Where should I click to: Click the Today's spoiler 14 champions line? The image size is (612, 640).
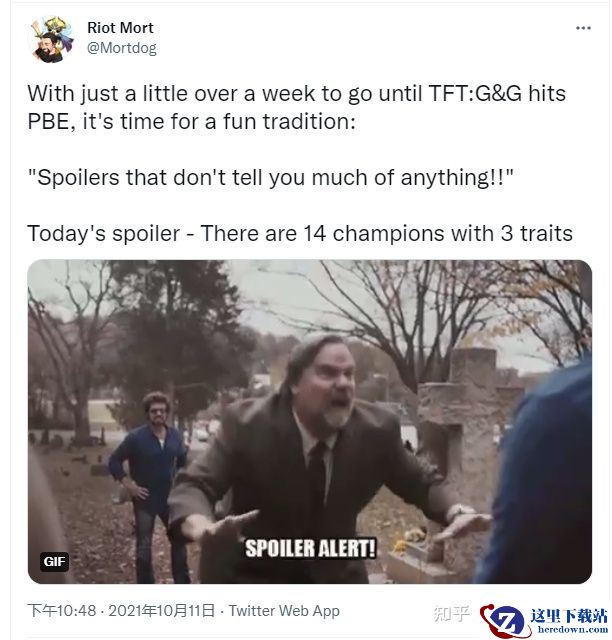tap(300, 233)
